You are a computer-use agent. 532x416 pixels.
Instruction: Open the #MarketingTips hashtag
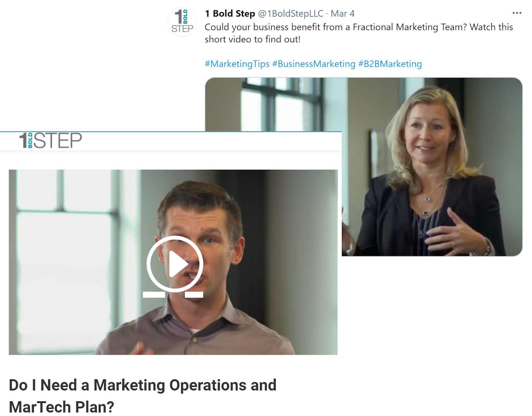pyautogui.click(x=237, y=64)
